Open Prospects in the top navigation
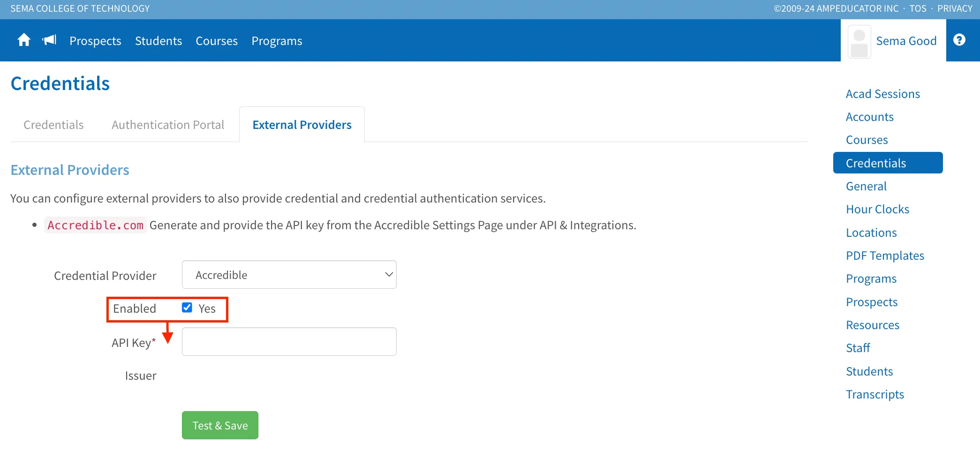 (x=95, y=41)
